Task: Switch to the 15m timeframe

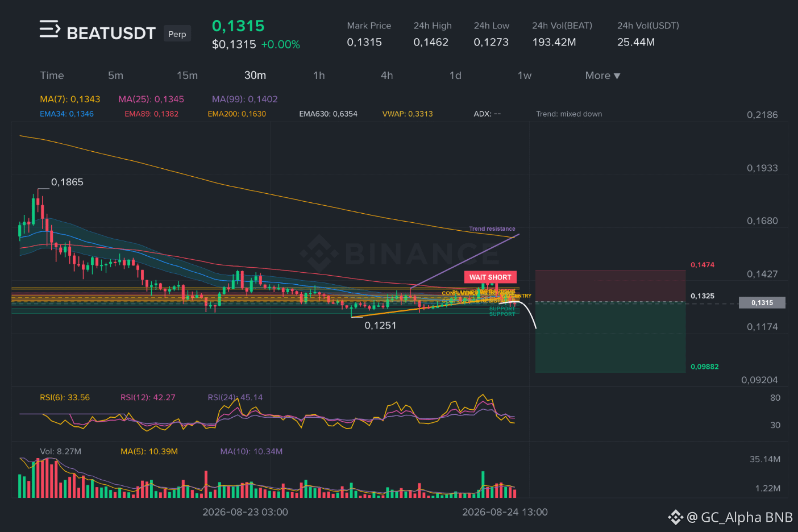Action: 187,76
